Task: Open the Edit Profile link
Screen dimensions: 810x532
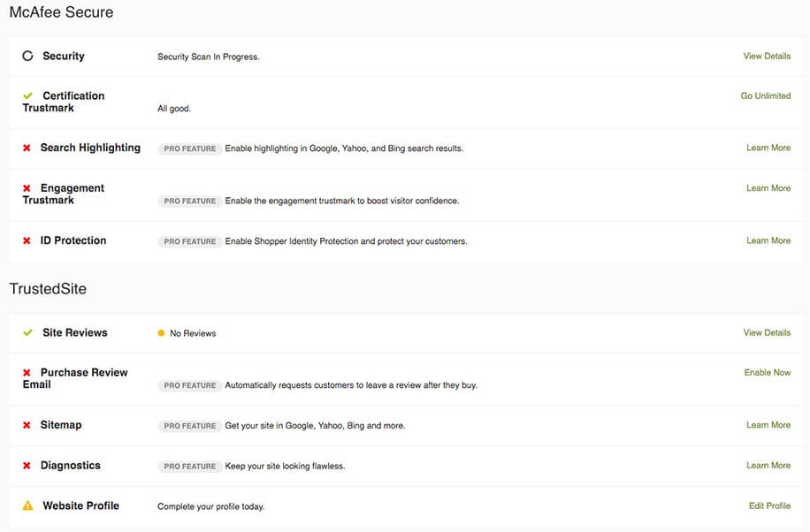Action: pyautogui.click(x=769, y=505)
